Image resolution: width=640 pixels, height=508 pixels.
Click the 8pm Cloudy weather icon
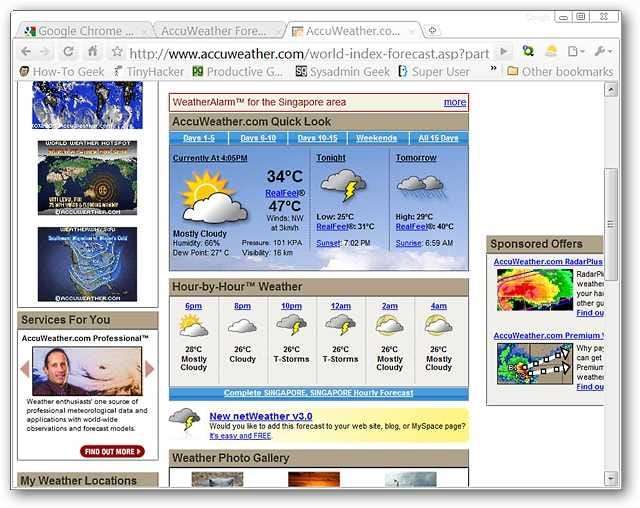tap(242, 326)
